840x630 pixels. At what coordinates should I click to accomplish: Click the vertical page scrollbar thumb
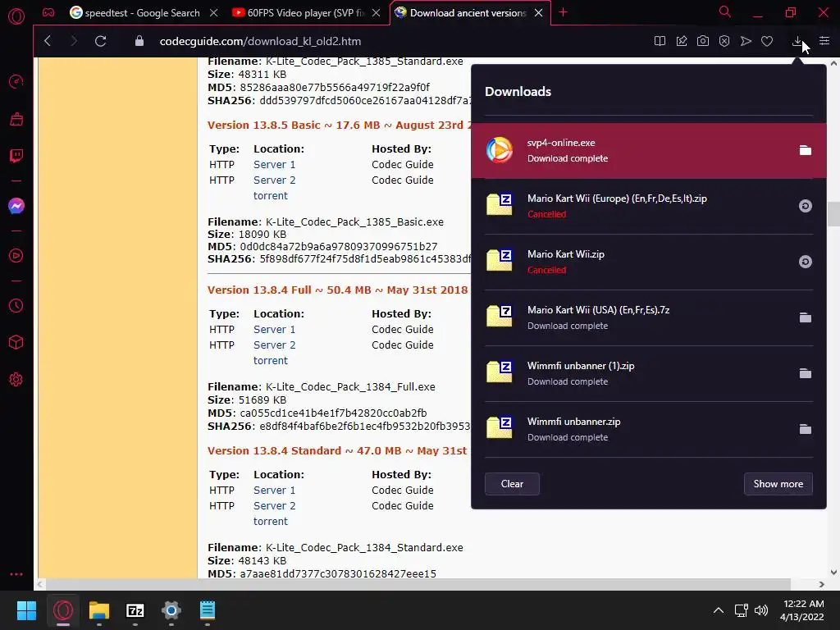(x=833, y=214)
